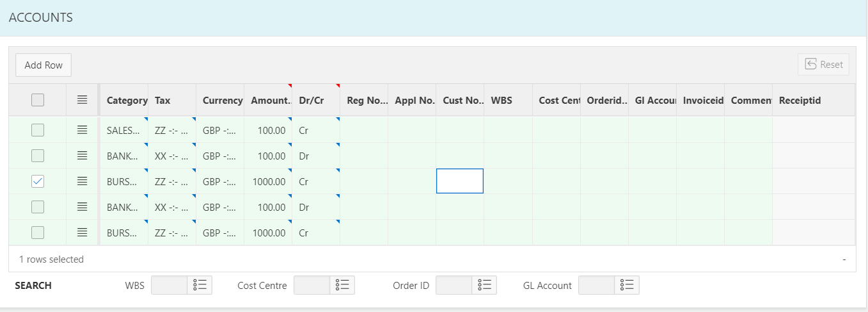Tick the select-all checkbox in the grid header
The height and width of the screenshot is (312, 868).
click(x=38, y=100)
